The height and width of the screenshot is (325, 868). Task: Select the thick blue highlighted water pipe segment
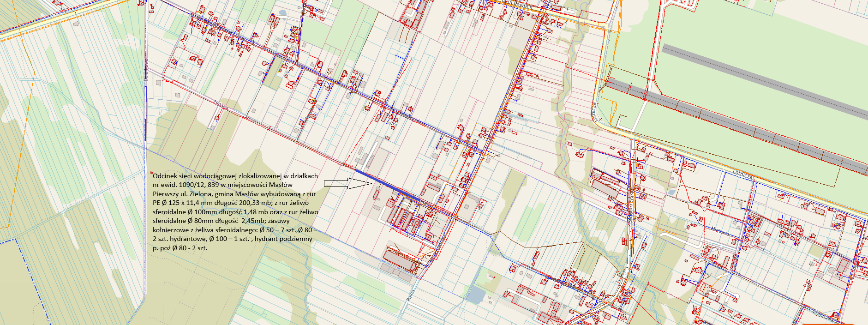(x=388, y=186)
